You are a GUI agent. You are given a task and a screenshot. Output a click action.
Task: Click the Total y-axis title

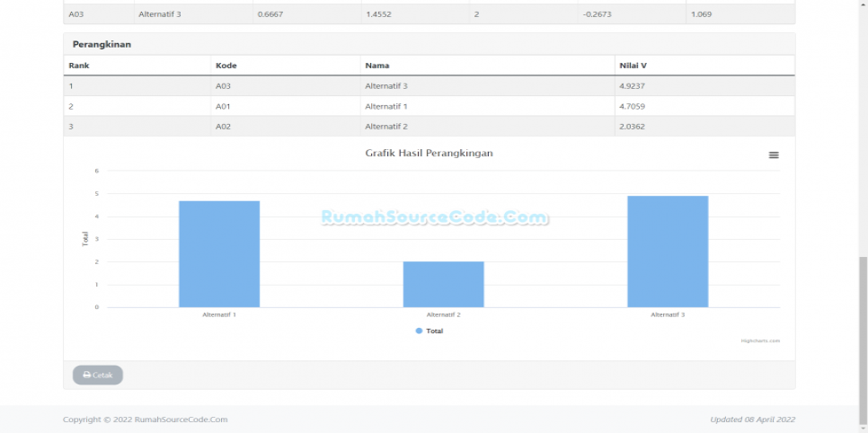84,239
